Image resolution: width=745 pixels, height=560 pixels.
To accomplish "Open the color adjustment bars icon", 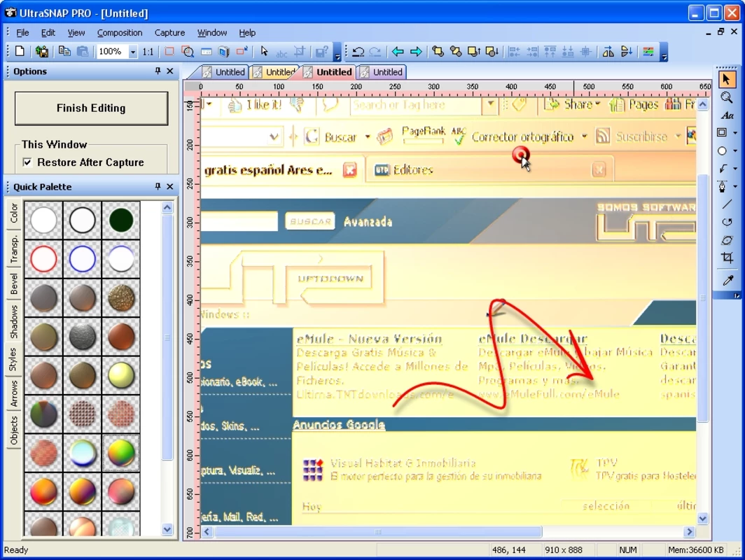I will coord(648,51).
